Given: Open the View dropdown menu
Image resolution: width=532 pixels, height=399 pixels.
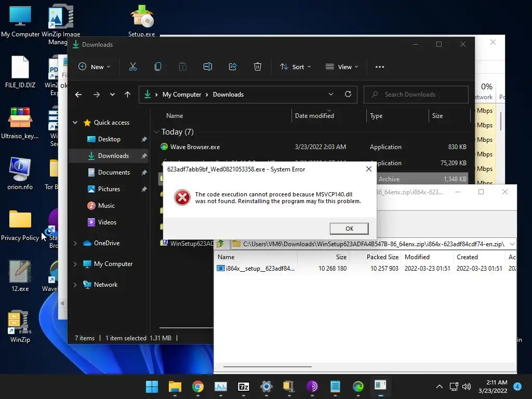Looking at the screenshot, I should pyautogui.click(x=342, y=67).
